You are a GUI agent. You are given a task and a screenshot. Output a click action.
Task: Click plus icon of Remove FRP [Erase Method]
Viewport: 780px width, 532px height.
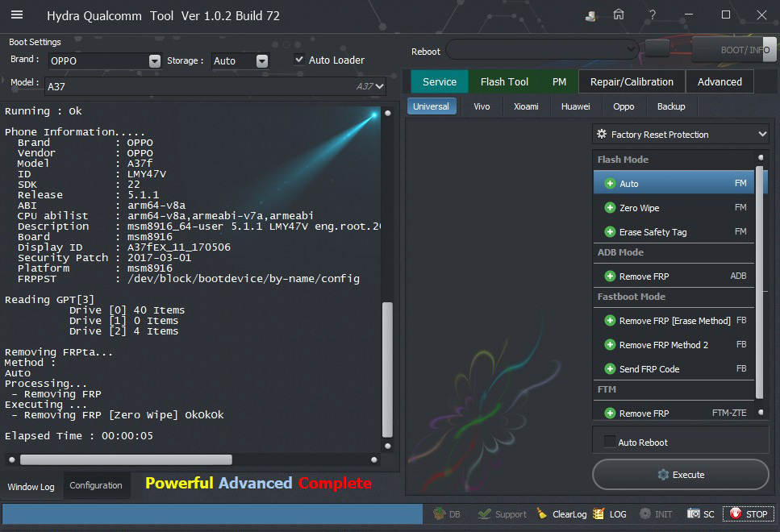pos(610,321)
